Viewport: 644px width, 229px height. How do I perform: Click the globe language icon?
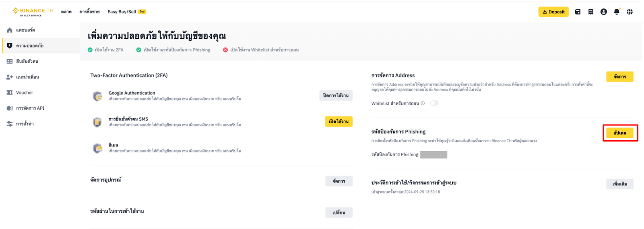coord(630,12)
